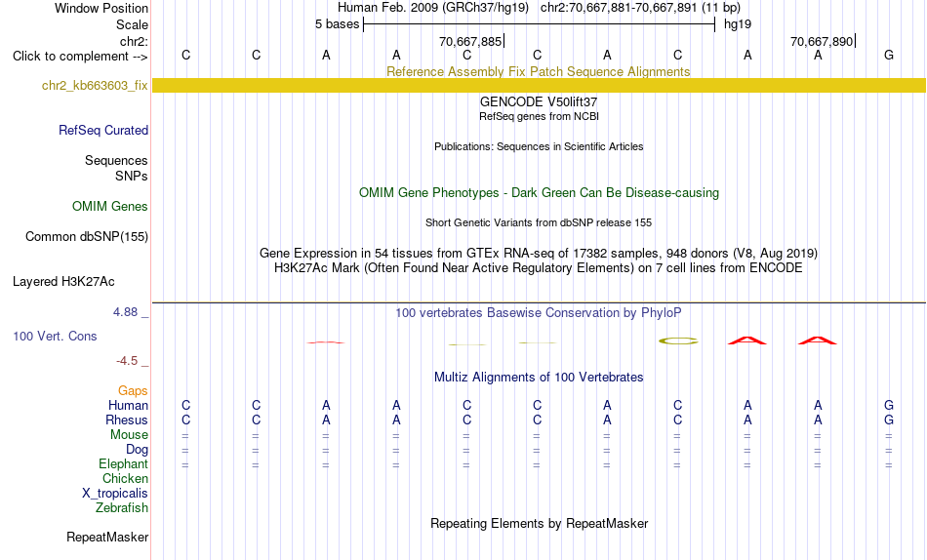Click the Scale label
The height and width of the screenshot is (560, 927).
(132, 24)
